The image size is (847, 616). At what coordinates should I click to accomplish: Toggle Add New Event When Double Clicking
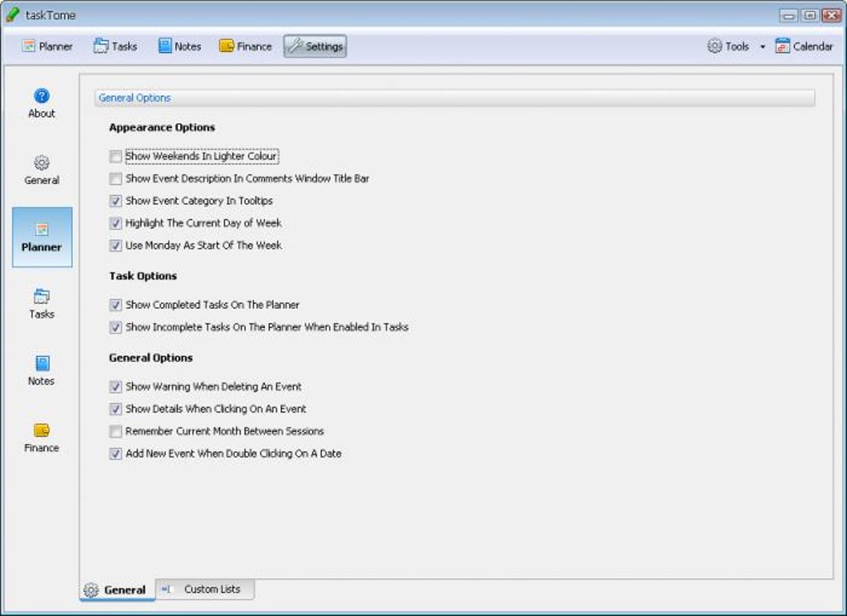click(115, 453)
